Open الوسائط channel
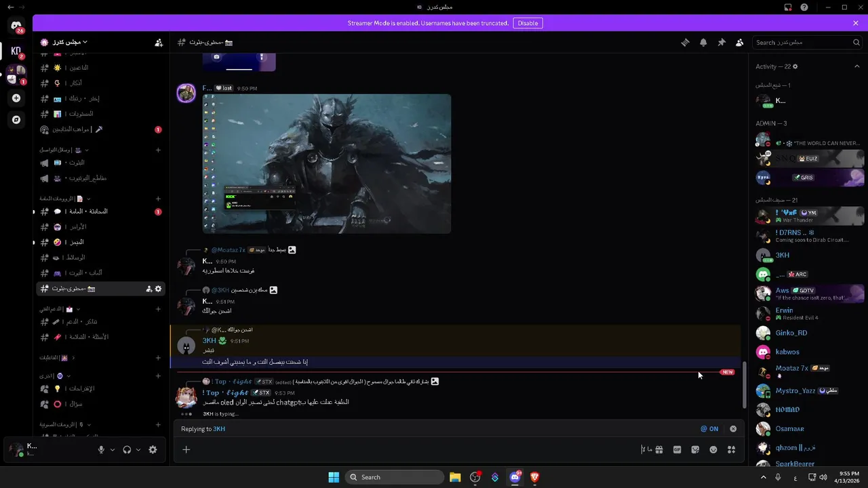The height and width of the screenshot is (488, 868). coord(100,258)
